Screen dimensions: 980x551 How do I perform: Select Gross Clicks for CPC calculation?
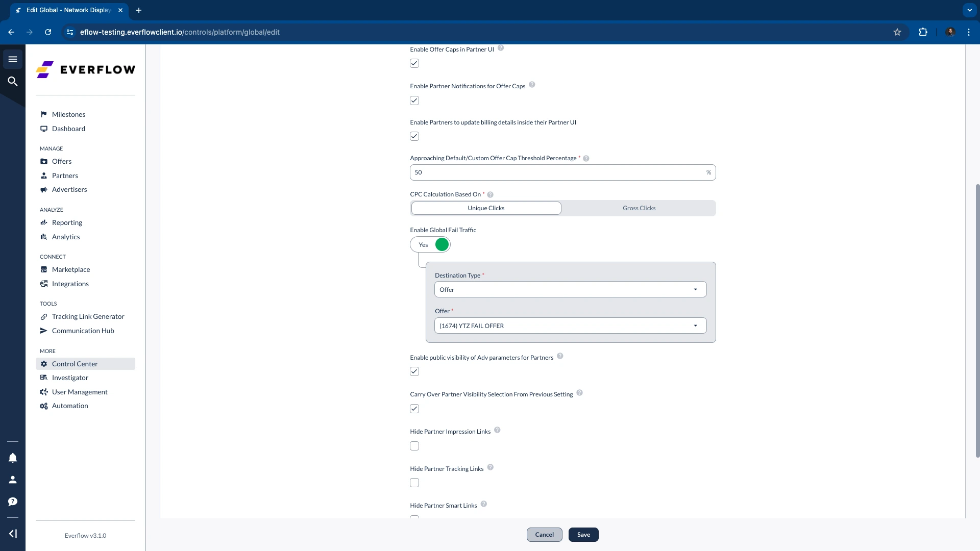[639, 208]
